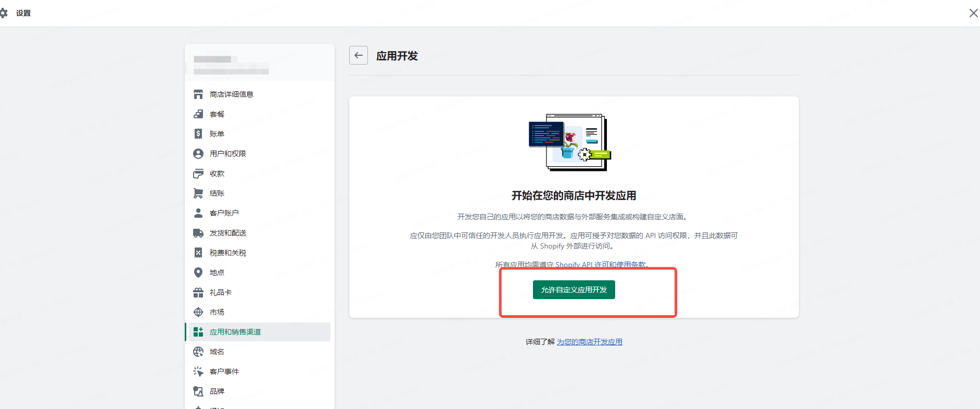Open 为您的商店开发应用 link
This screenshot has height=409, width=980.
pyautogui.click(x=590, y=342)
